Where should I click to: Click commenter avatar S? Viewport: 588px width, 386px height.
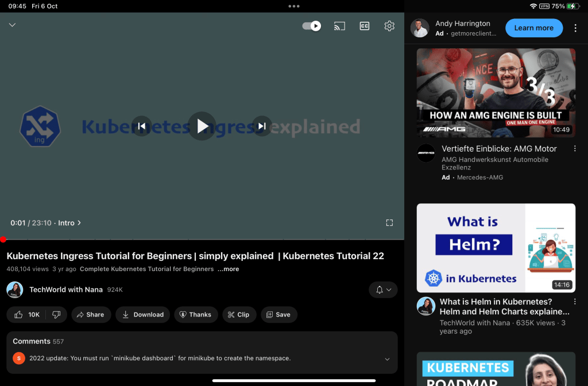19,358
